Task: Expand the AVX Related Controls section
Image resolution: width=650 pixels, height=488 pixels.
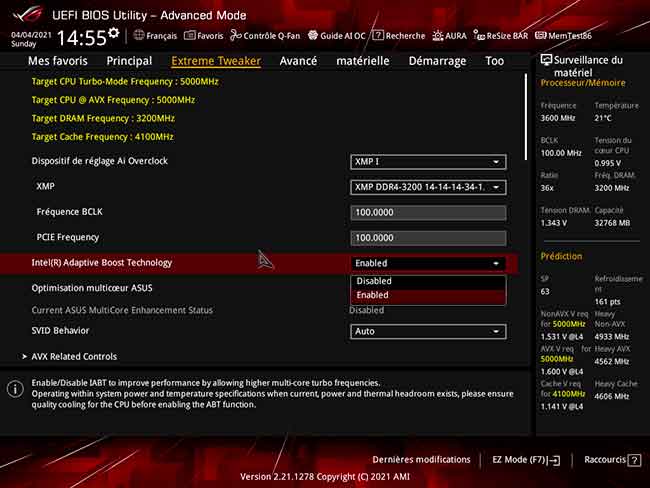Action: (75, 356)
